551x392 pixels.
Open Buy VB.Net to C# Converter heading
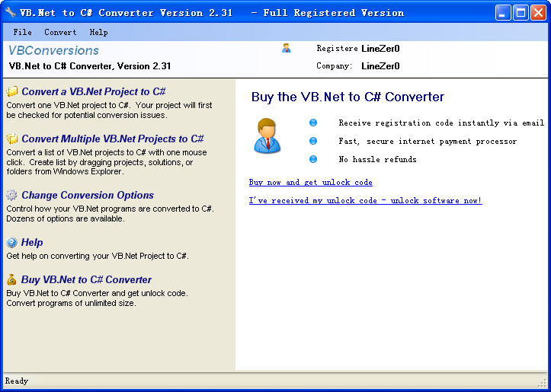[x=86, y=279]
